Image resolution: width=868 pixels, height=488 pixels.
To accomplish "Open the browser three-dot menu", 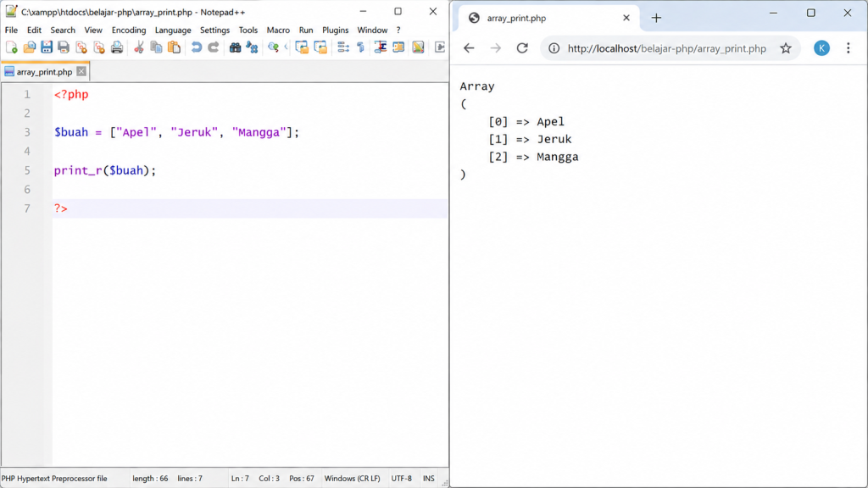I will coord(848,48).
